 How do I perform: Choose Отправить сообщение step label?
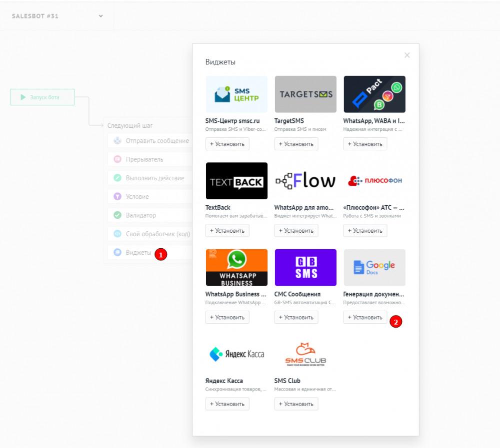tap(157, 141)
